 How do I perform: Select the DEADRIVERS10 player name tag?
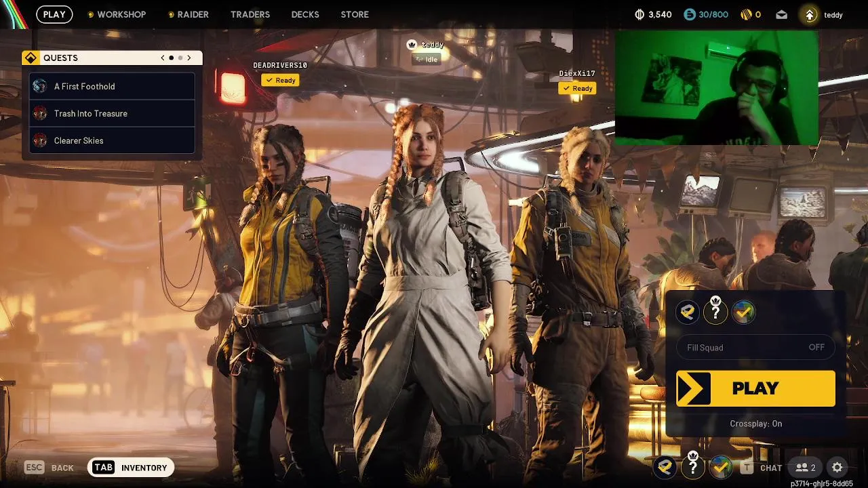280,65
